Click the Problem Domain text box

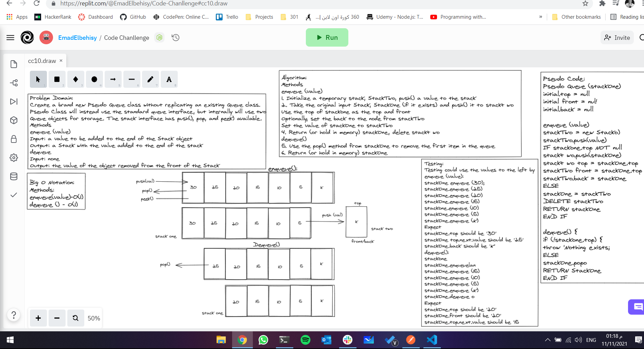click(x=147, y=131)
